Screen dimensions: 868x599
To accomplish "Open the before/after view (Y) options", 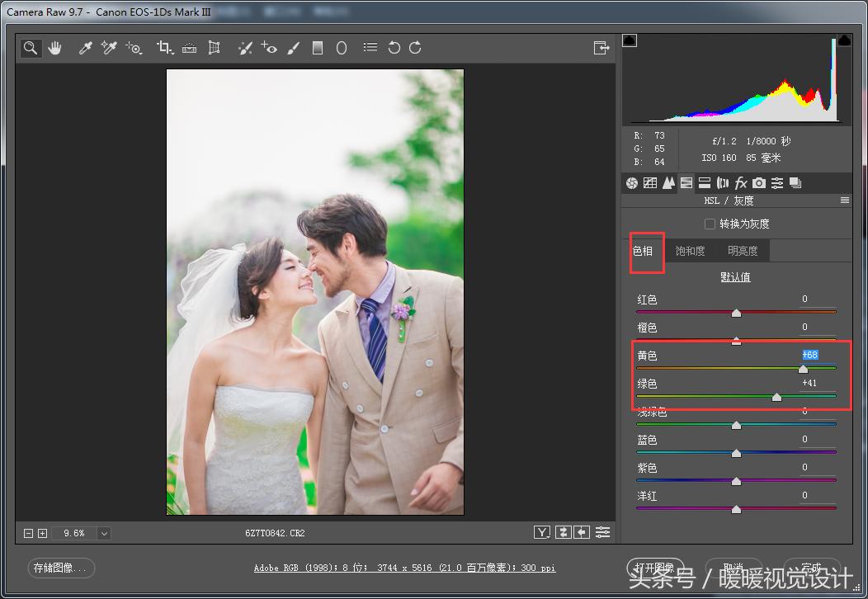I will [542, 532].
